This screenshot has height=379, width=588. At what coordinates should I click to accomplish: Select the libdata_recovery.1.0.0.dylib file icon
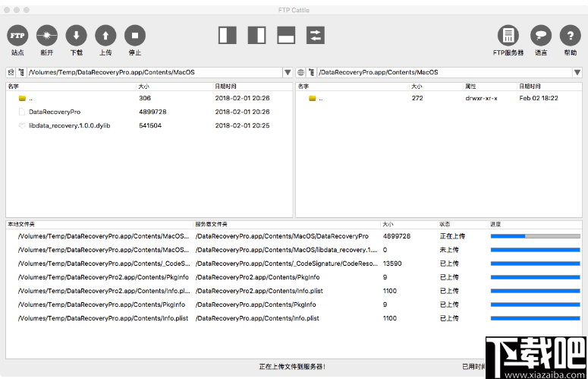[22, 125]
